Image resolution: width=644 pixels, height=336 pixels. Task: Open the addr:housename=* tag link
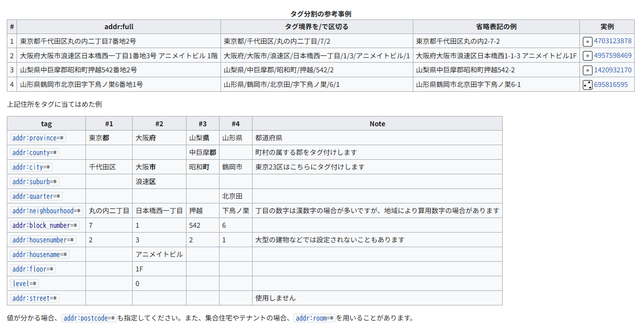(x=40, y=254)
